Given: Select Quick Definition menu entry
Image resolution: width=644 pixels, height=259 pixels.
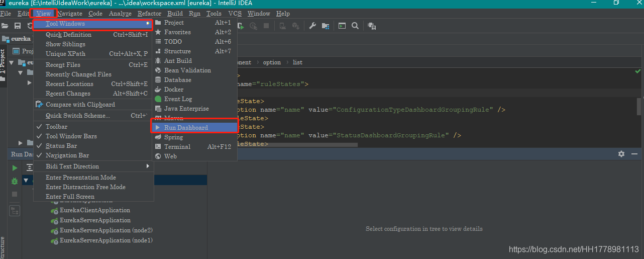Looking at the screenshot, I should 93,35.
